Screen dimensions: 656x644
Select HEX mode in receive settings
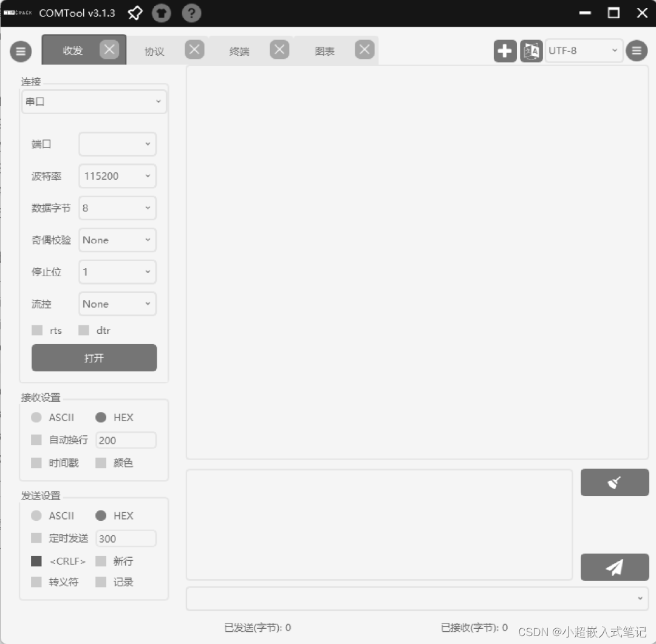click(100, 417)
